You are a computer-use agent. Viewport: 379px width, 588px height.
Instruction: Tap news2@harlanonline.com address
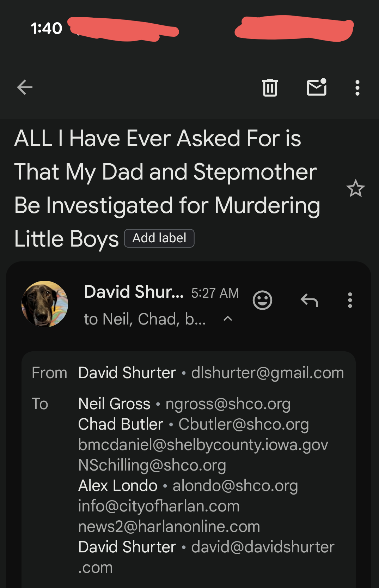point(169,527)
